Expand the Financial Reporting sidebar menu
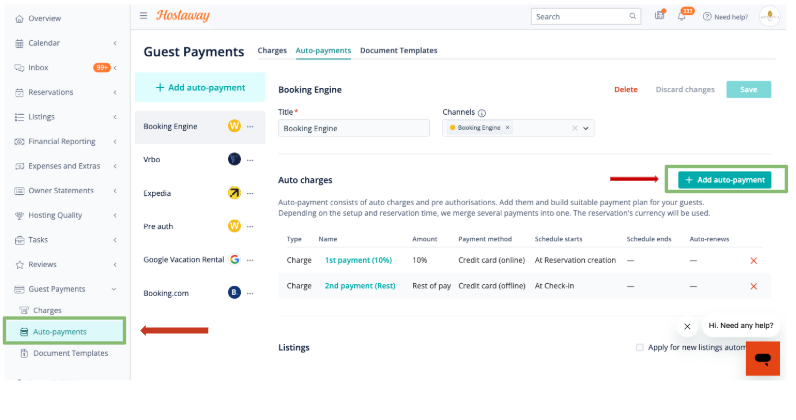The image size is (796, 420). click(115, 142)
